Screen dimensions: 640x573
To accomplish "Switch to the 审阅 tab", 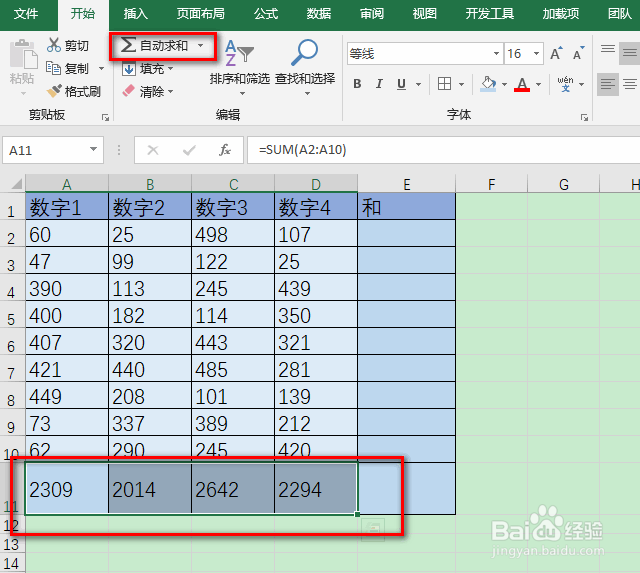I will 372,14.
